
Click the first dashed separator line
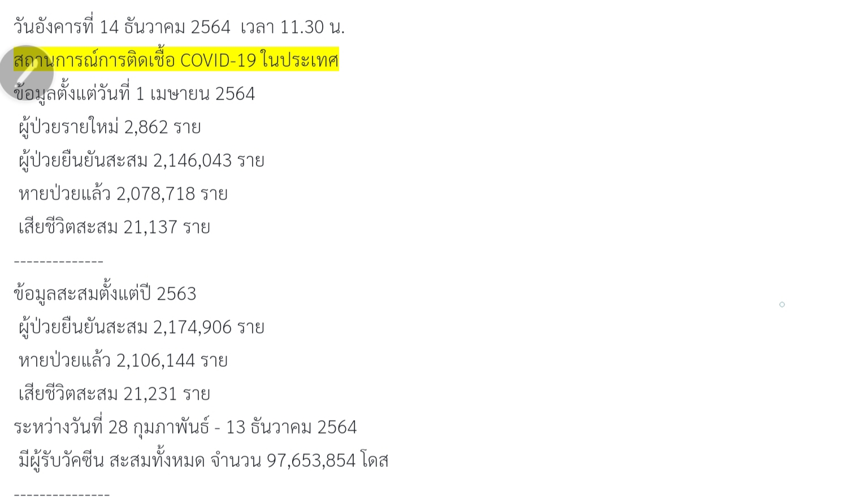point(59,261)
